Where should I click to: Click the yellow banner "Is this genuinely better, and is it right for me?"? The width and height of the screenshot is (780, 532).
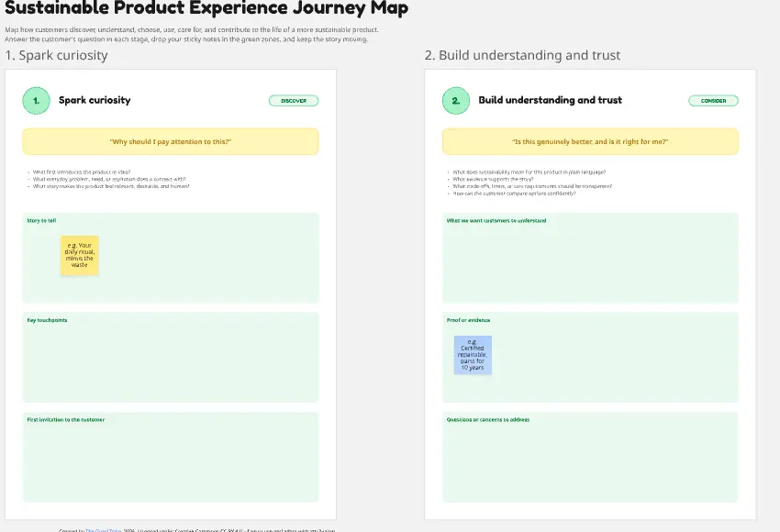590,141
